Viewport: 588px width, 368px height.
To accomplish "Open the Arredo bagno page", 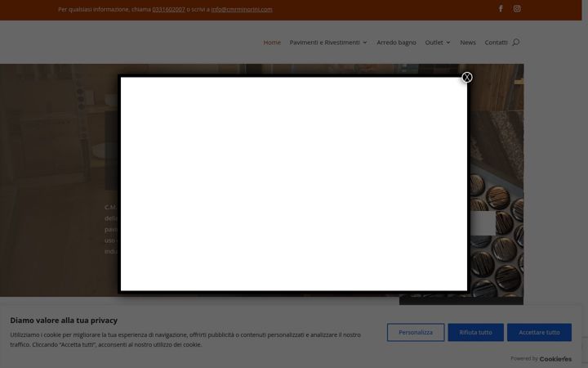I will point(396,43).
